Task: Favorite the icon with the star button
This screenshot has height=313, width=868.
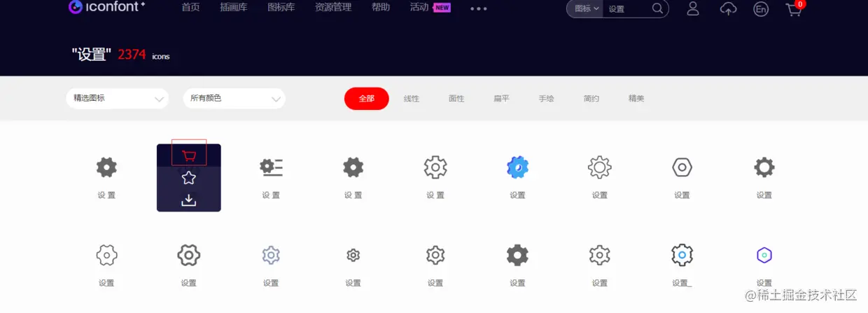Action: point(189,178)
